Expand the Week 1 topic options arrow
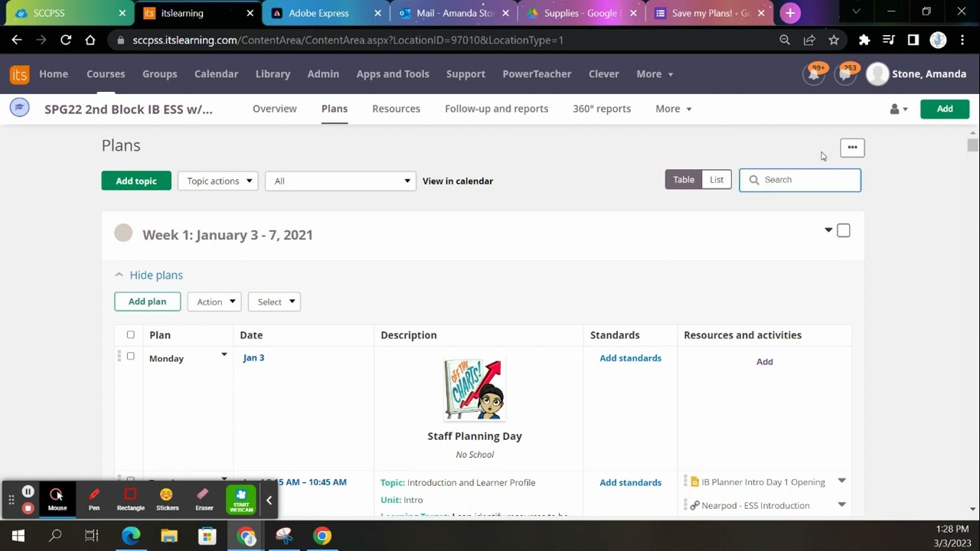 pos(828,230)
